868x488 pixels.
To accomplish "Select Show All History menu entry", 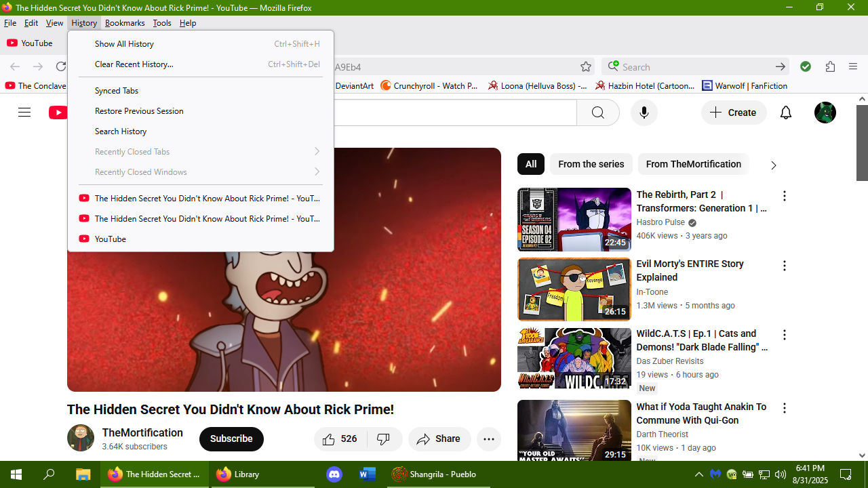I will coord(124,44).
